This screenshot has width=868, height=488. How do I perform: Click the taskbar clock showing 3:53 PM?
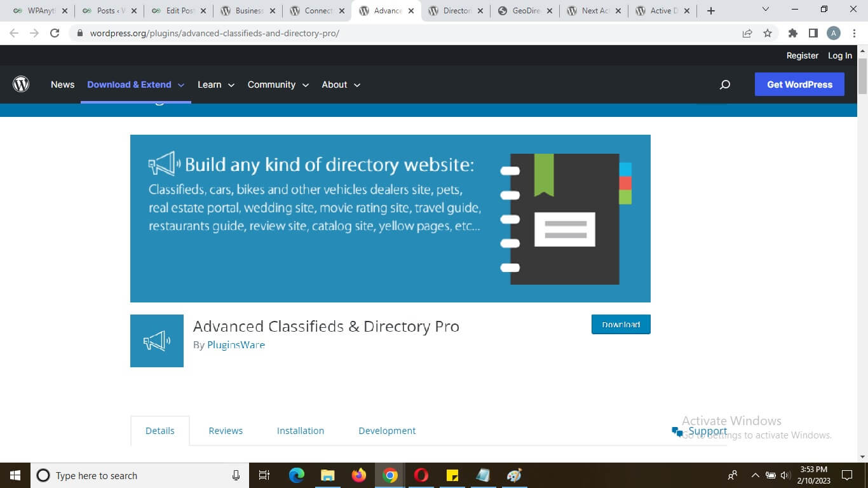tap(813, 475)
